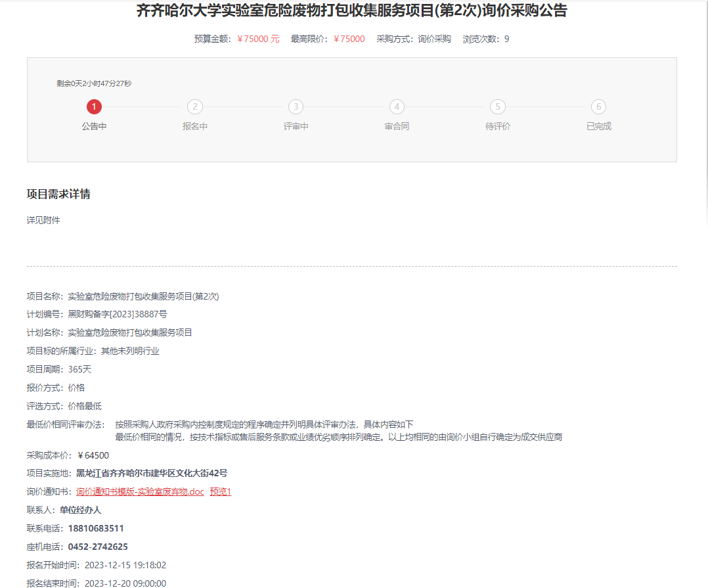Screen dimensions: 708x588
Task: Click the announcement page title heading
Action: (351, 11)
